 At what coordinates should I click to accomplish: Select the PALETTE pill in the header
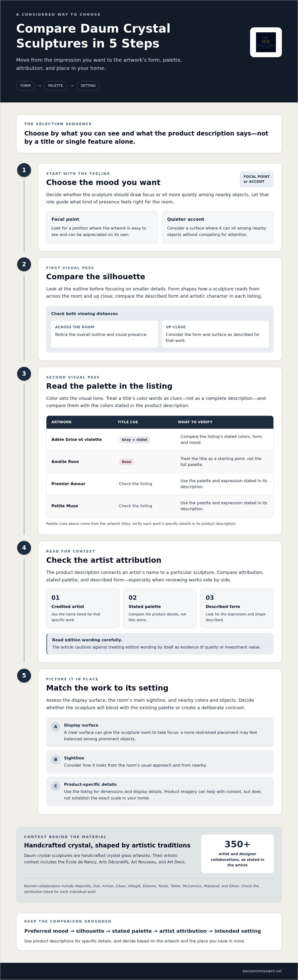tap(55, 86)
